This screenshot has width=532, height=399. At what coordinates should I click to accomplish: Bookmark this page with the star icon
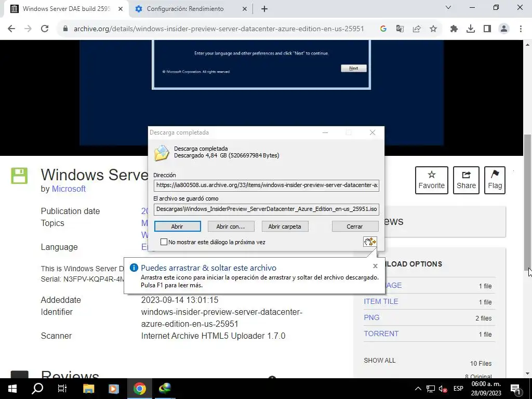point(433,29)
